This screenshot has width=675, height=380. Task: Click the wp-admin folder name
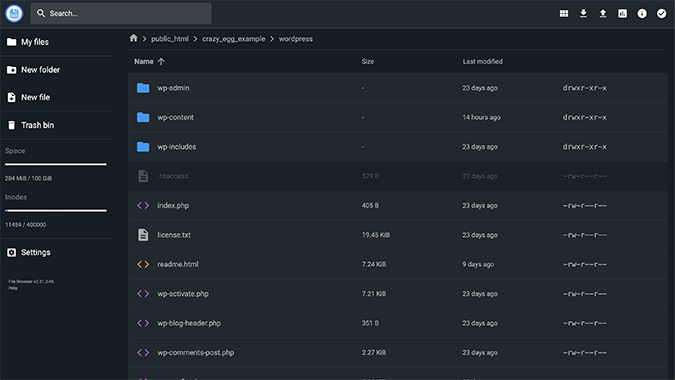coord(173,88)
